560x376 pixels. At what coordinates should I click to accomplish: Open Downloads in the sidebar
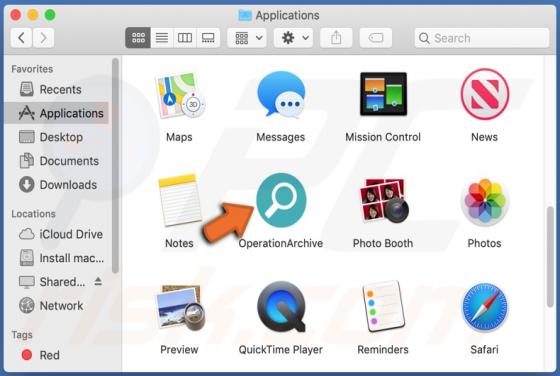[56, 185]
